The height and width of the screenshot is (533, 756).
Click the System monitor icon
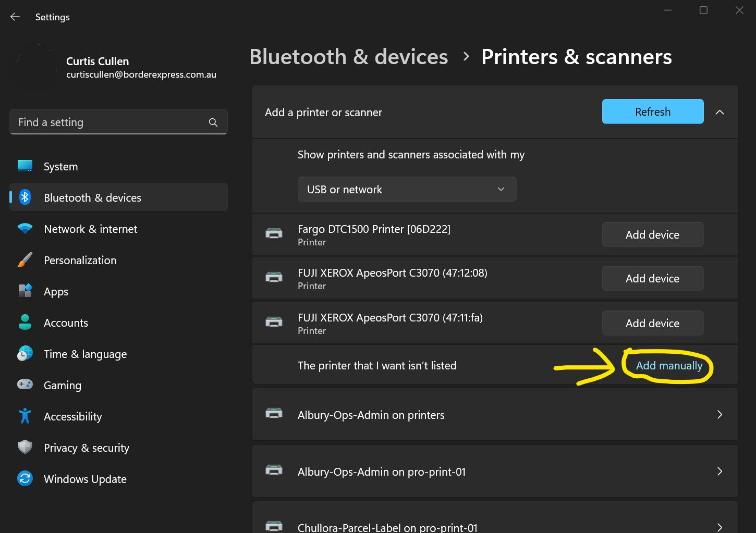click(x=25, y=166)
